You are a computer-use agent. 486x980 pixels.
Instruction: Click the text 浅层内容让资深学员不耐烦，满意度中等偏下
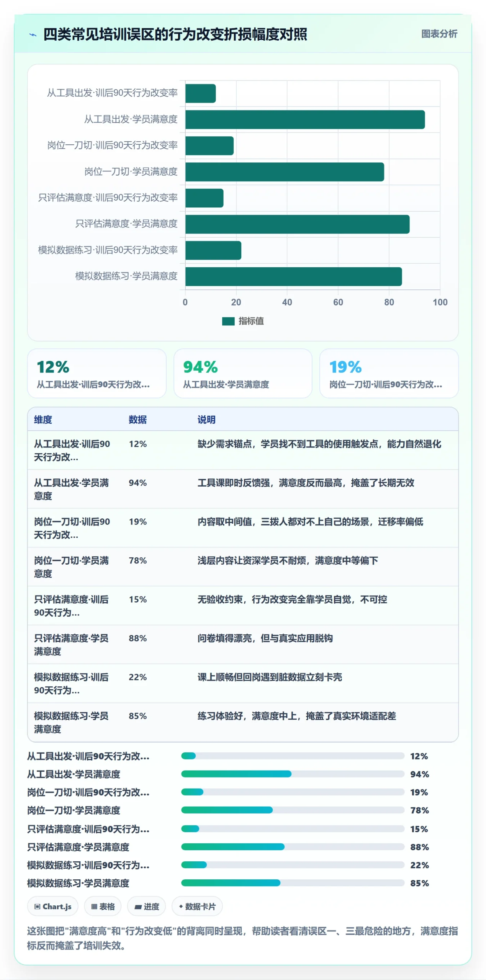(288, 560)
